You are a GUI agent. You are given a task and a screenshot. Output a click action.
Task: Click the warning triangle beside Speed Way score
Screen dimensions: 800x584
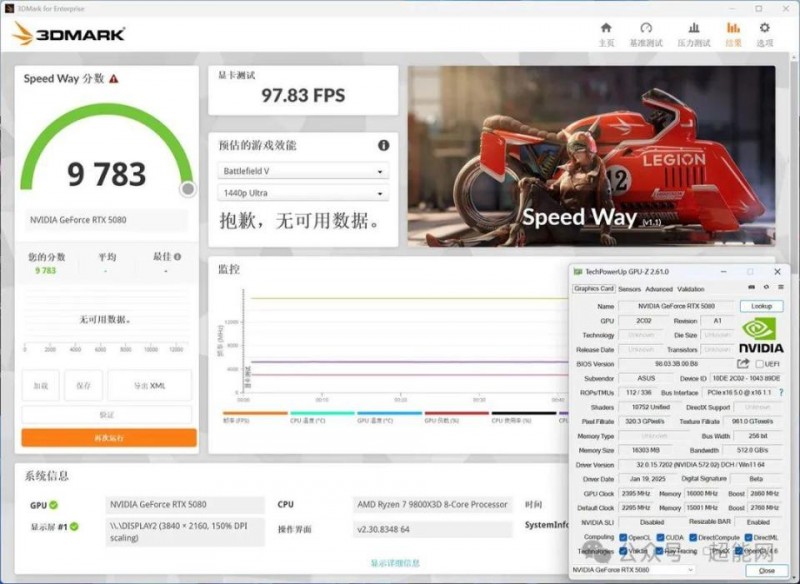114,79
